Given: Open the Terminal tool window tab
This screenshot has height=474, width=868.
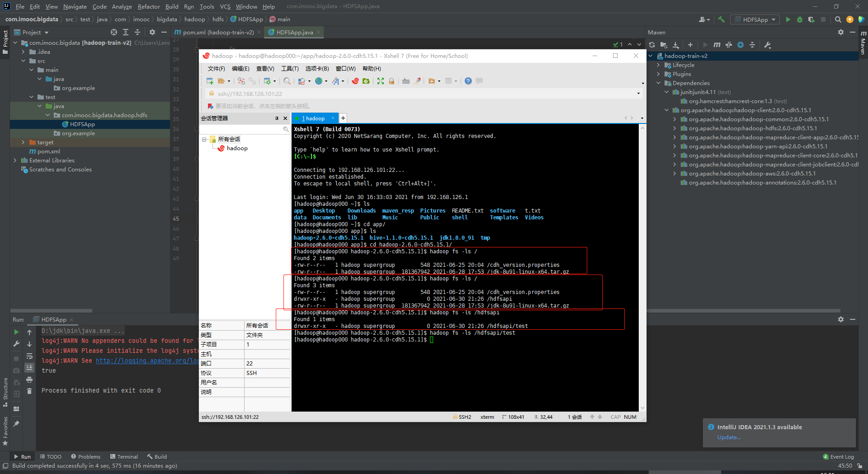Looking at the screenshot, I should click(x=124, y=457).
